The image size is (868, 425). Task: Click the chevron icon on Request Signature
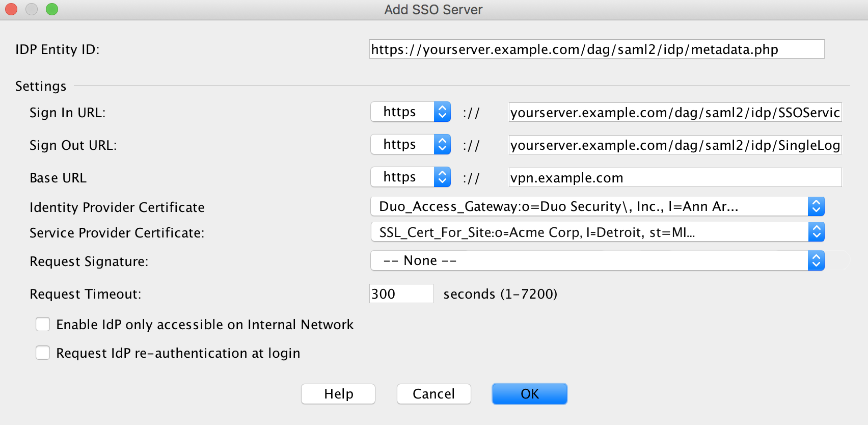tap(816, 260)
